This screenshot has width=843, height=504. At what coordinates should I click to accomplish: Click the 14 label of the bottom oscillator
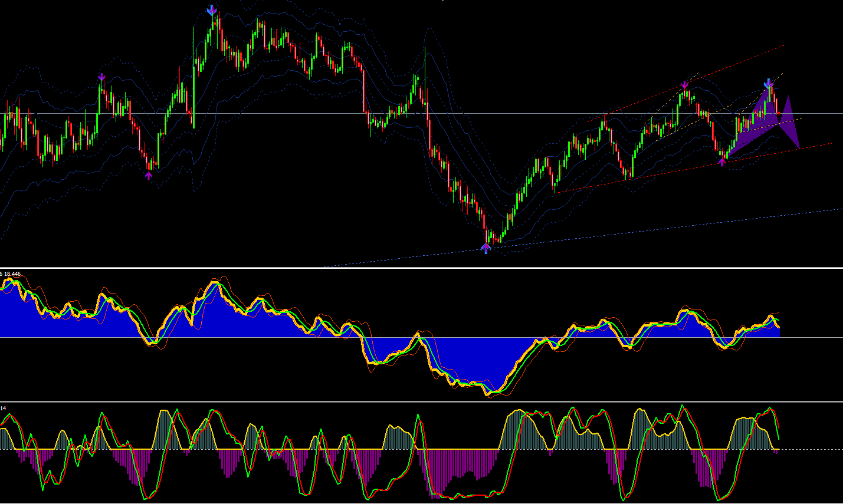click(3, 408)
